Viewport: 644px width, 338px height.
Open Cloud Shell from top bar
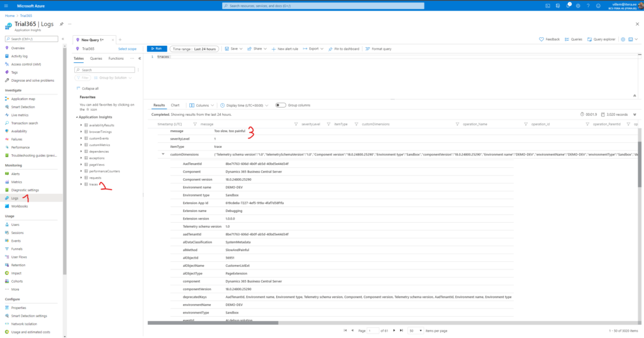[x=548, y=6]
